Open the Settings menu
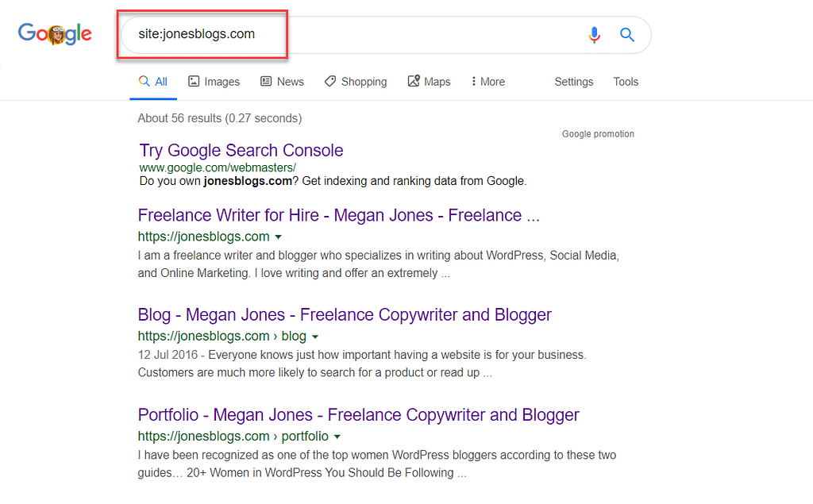 573,81
